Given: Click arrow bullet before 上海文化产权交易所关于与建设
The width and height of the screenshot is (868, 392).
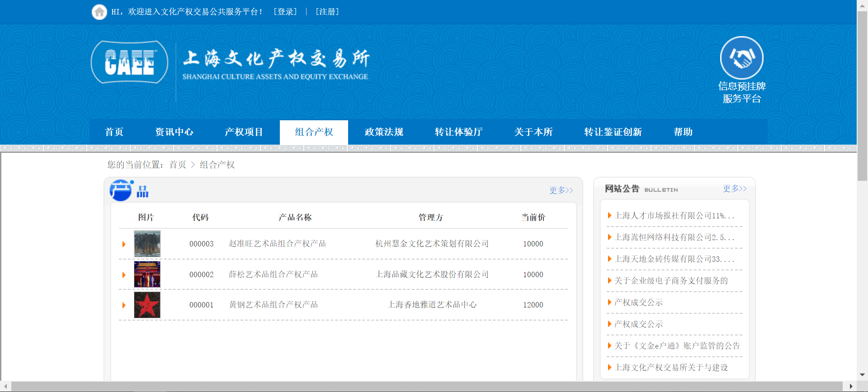Looking at the screenshot, I should (609, 368).
